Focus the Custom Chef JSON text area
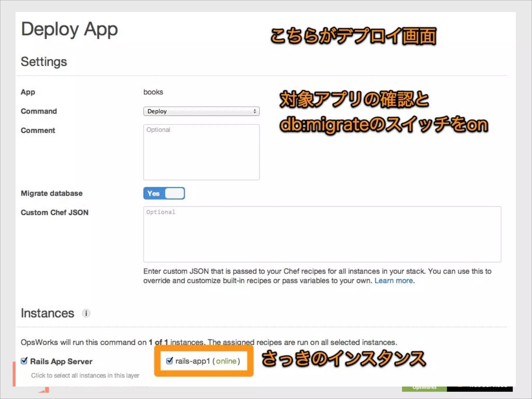Image resolution: width=532 pixels, height=399 pixels. click(322, 234)
